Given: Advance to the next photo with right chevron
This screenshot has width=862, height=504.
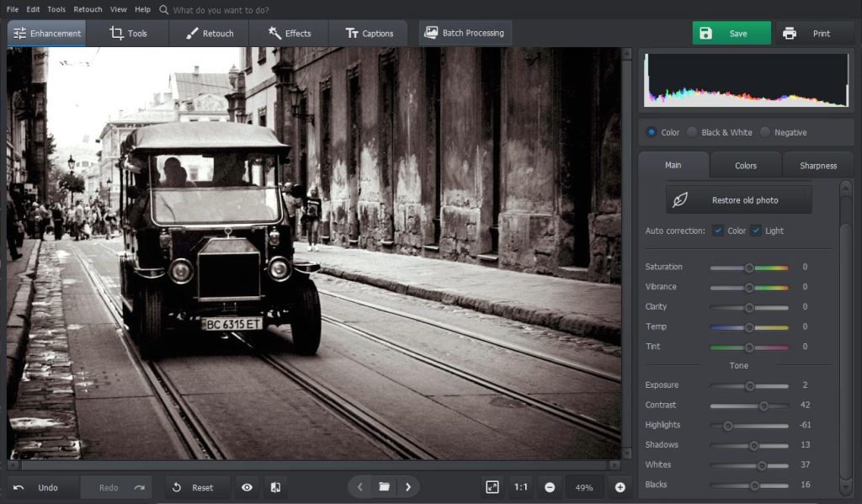Looking at the screenshot, I should pyautogui.click(x=409, y=486).
